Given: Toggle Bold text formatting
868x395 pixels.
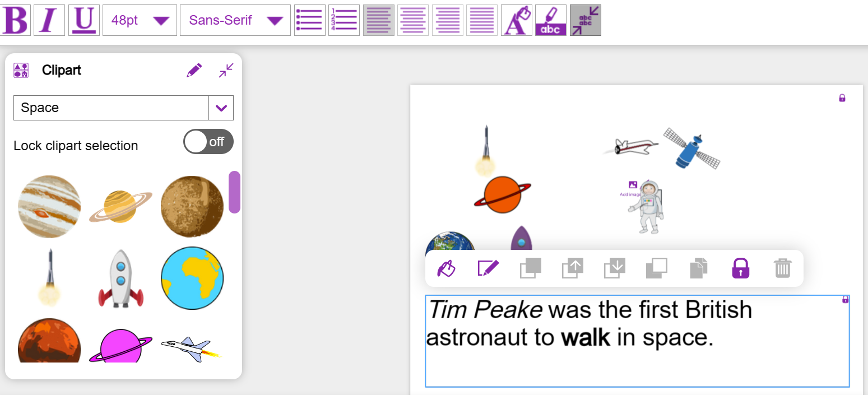Looking at the screenshot, I should pyautogui.click(x=16, y=20).
